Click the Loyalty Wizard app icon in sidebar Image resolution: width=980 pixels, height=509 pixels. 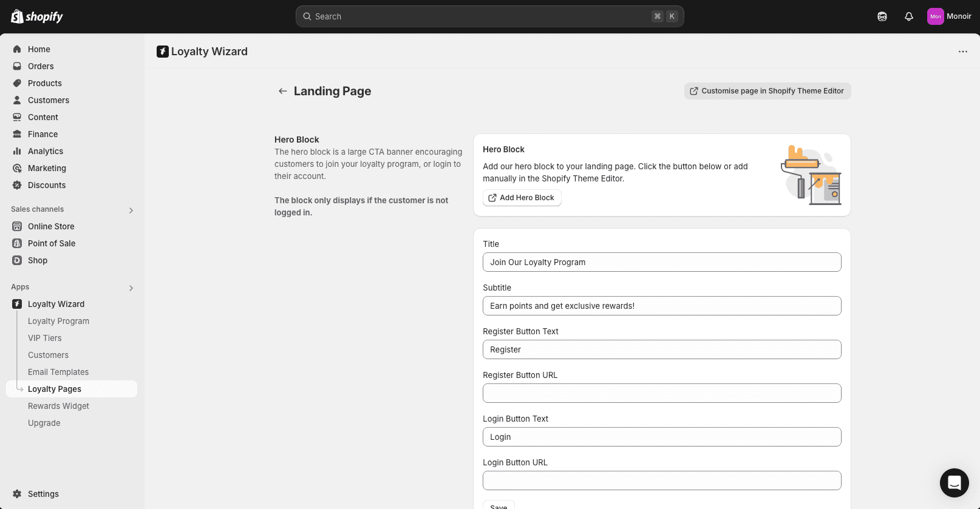tap(17, 304)
